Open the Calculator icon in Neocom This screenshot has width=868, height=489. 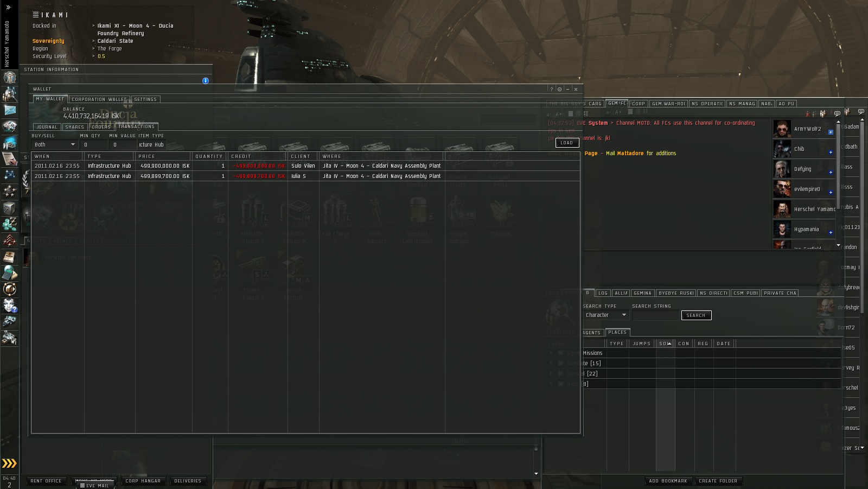click(9, 272)
